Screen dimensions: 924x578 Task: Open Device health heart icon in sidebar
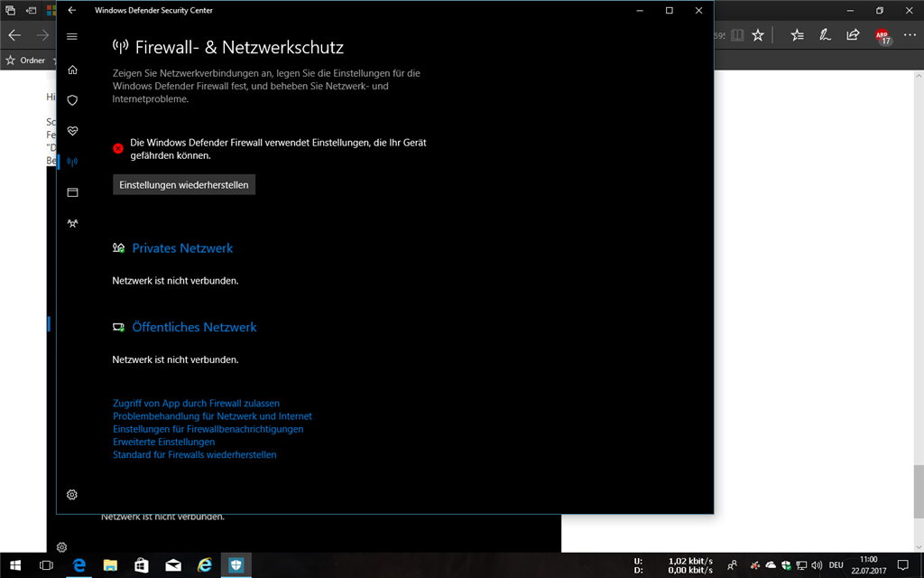point(72,131)
